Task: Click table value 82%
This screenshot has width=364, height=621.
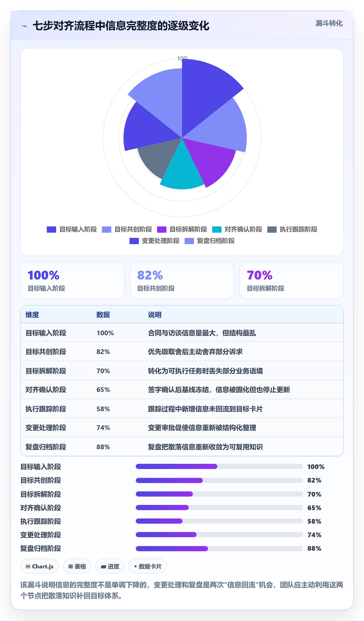Action: coord(103,352)
